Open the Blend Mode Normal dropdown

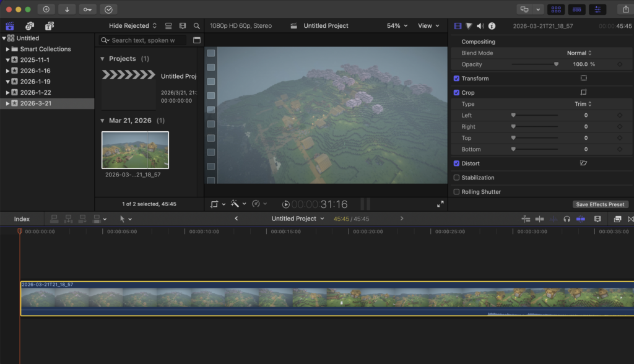(x=580, y=53)
